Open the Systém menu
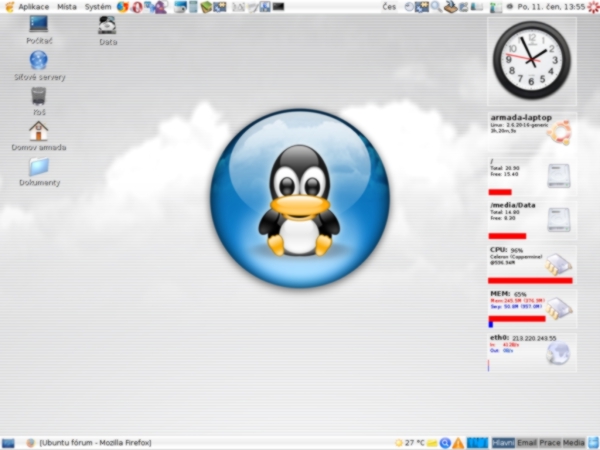600x450 pixels. click(98, 7)
